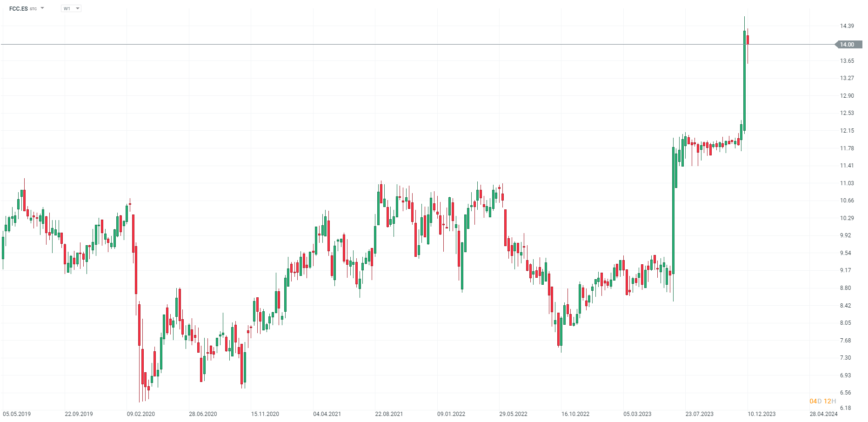The image size is (868, 422).
Task: Select the 12.15 price scale value
Action: (847, 131)
